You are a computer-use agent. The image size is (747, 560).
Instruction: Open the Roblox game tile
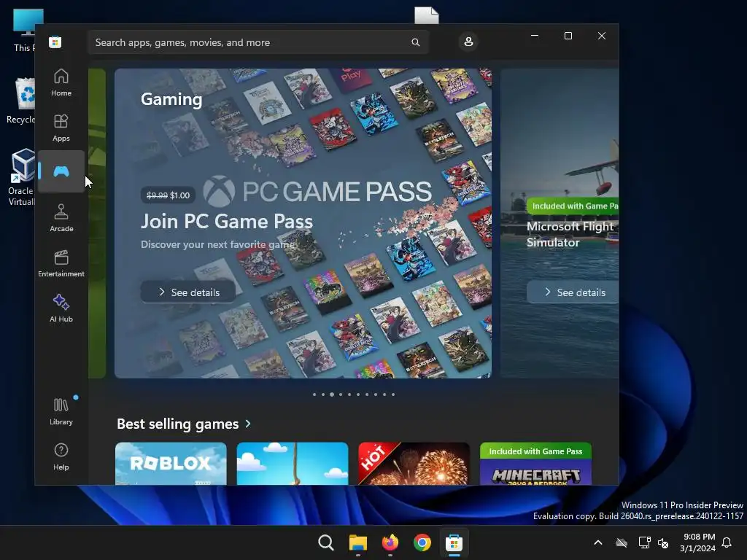coord(171,463)
